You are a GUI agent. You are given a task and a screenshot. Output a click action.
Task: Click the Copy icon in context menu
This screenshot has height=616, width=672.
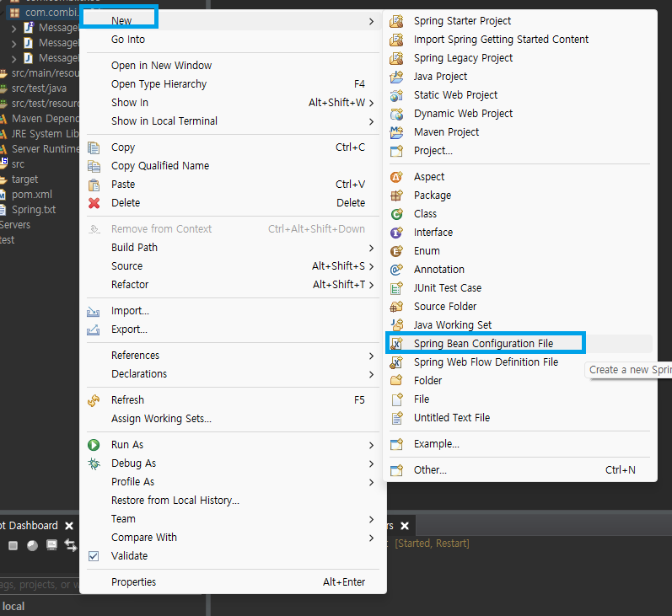(x=94, y=147)
